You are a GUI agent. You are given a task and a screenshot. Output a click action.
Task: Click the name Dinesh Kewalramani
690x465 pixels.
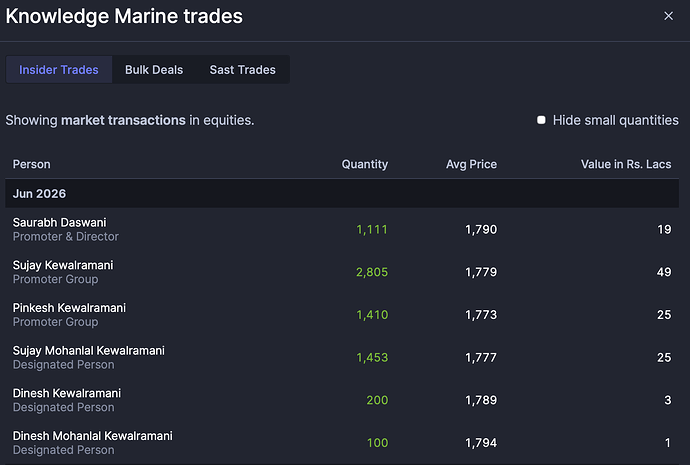click(x=67, y=393)
